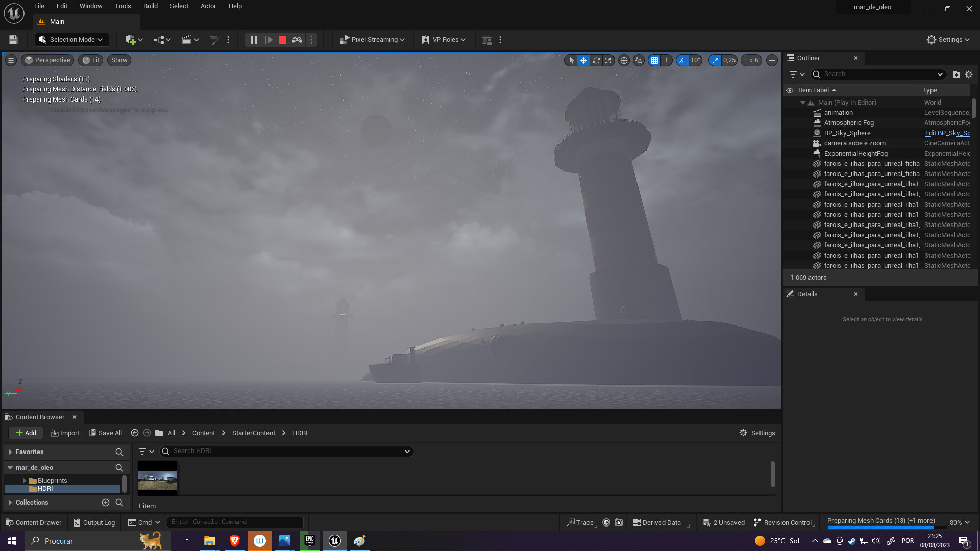The image size is (980, 551).
Task: Select the HDRI thumbnail in the Content Browser
Action: point(157,478)
